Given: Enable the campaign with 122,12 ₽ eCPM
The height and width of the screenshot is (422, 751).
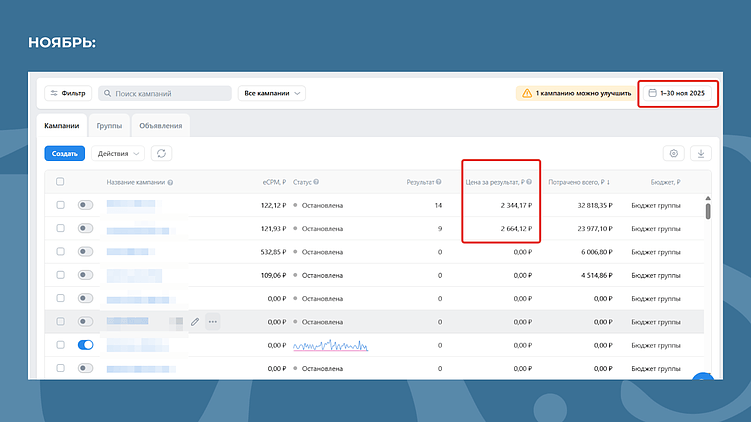Looking at the screenshot, I should point(85,205).
